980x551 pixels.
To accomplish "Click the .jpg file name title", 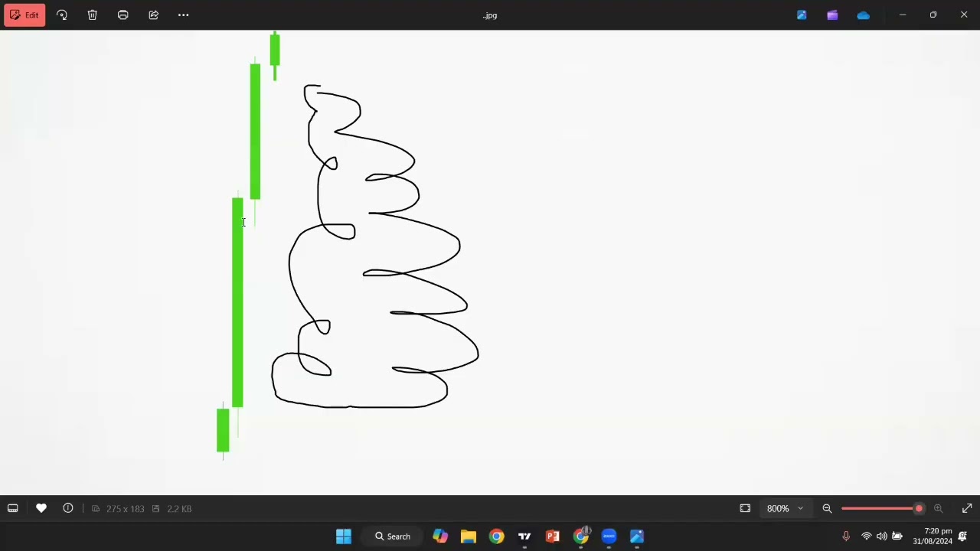I will [490, 15].
